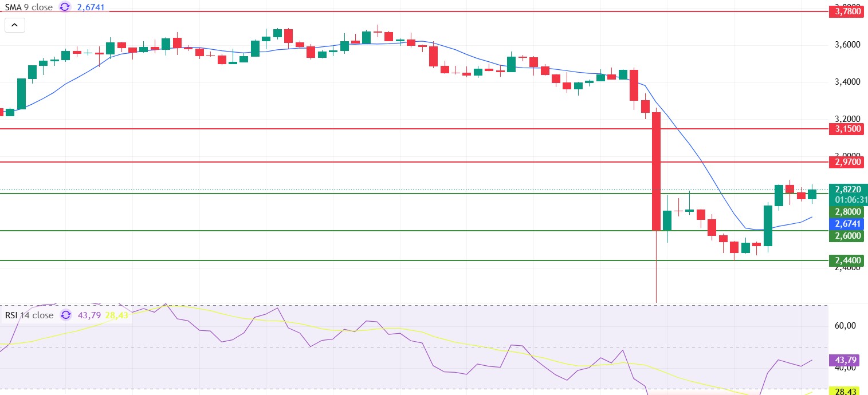The height and width of the screenshot is (395, 868).
Task: Click the yellow 28,43 label on the RSI axis
Action: pos(849,390)
